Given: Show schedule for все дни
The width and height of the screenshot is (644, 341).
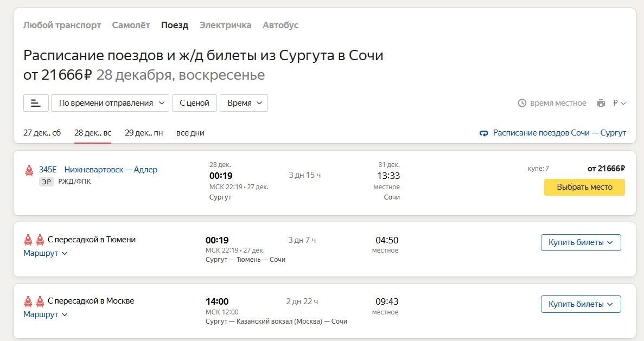Looking at the screenshot, I should 190,133.
